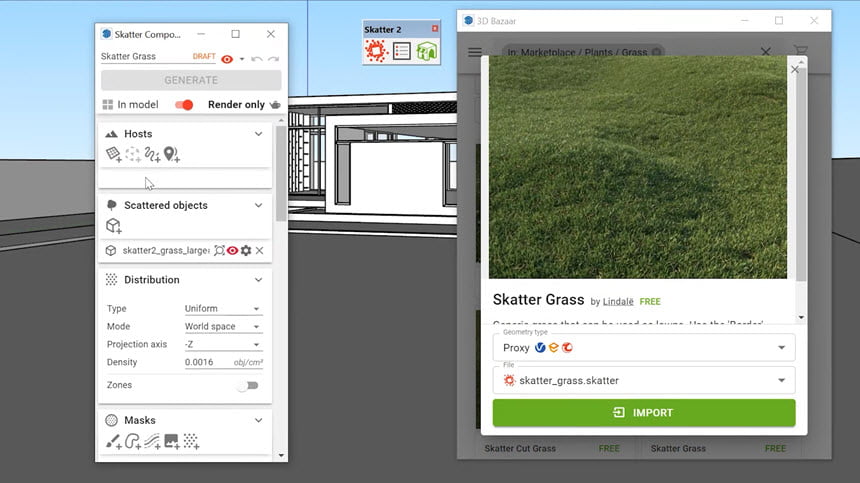Click the popup scroll-down arrow
860x483 pixels.
point(801,317)
